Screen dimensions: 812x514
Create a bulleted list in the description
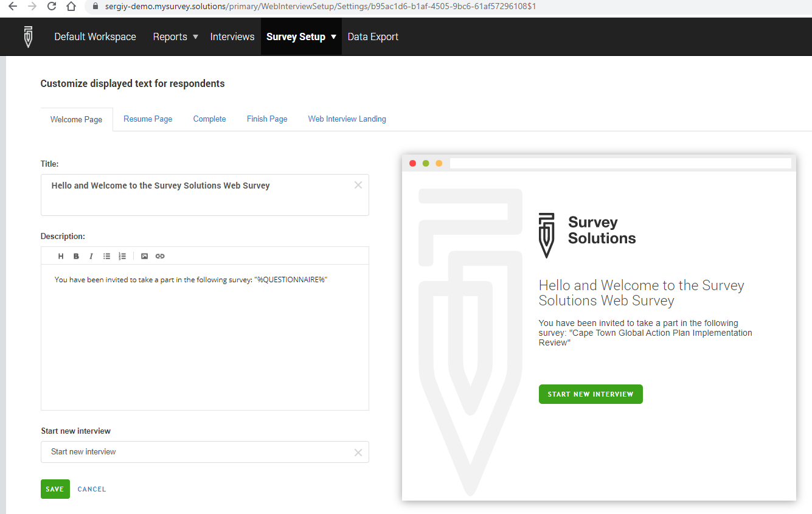(106, 255)
